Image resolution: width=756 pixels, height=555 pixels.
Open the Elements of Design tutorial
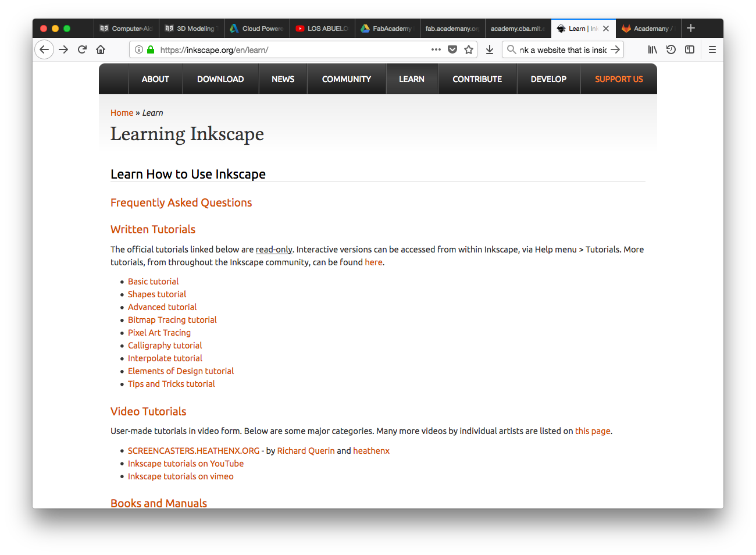[x=181, y=371]
